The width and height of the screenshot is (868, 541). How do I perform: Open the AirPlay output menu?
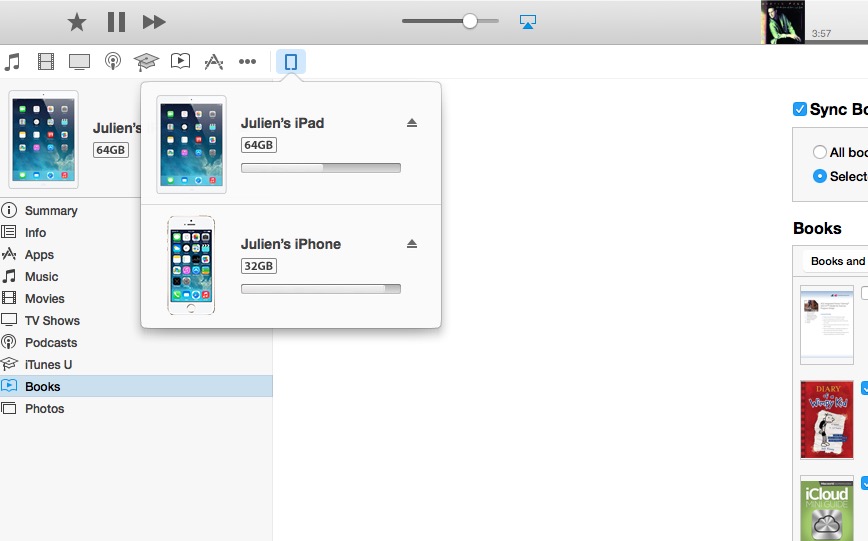528,22
